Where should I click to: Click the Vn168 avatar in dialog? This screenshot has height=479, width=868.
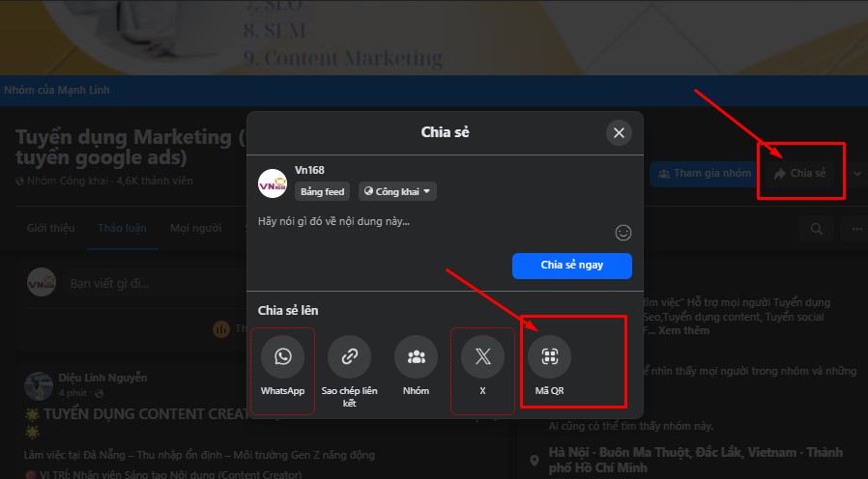(x=273, y=183)
